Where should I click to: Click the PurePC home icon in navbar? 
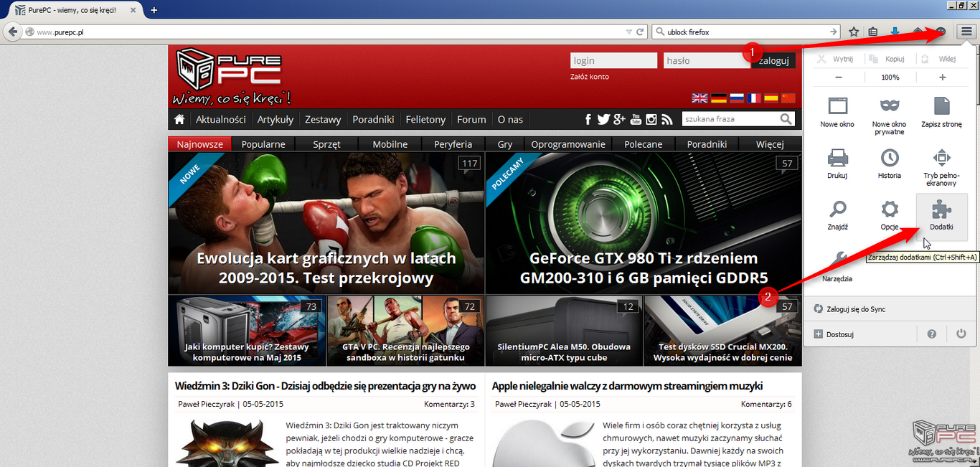(x=179, y=119)
